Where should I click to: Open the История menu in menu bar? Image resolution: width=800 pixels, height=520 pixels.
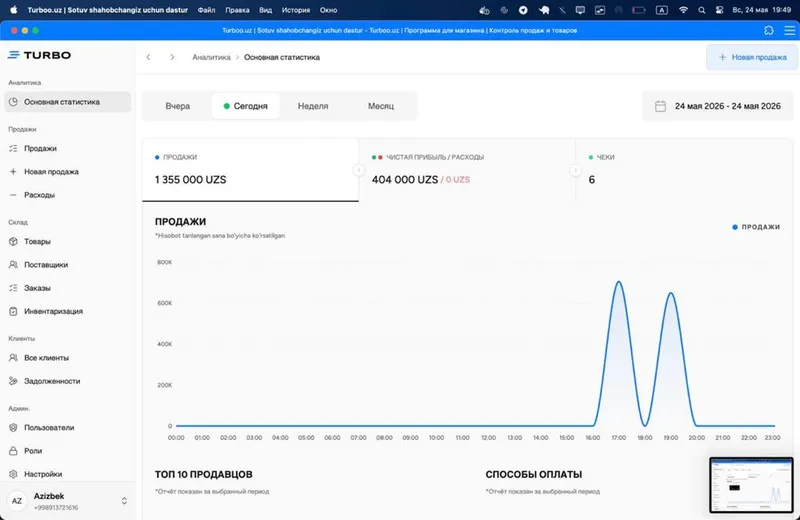(296, 10)
